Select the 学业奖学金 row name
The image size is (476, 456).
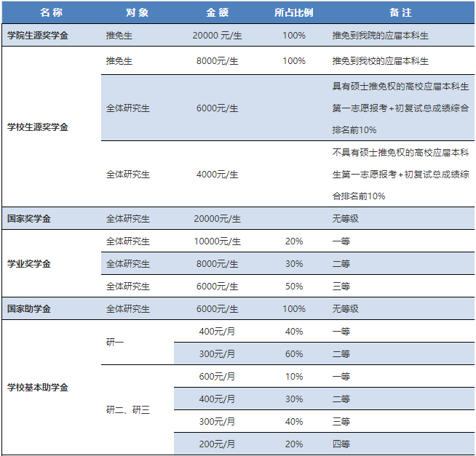coord(29,264)
